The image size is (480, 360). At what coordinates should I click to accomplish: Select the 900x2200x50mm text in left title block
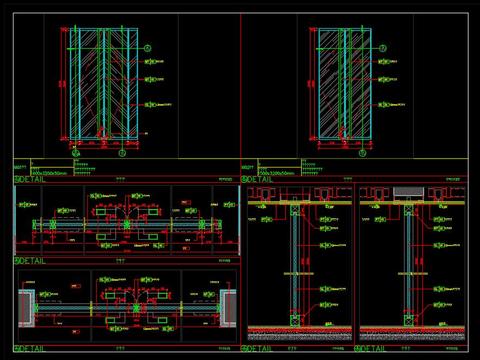tap(50, 173)
